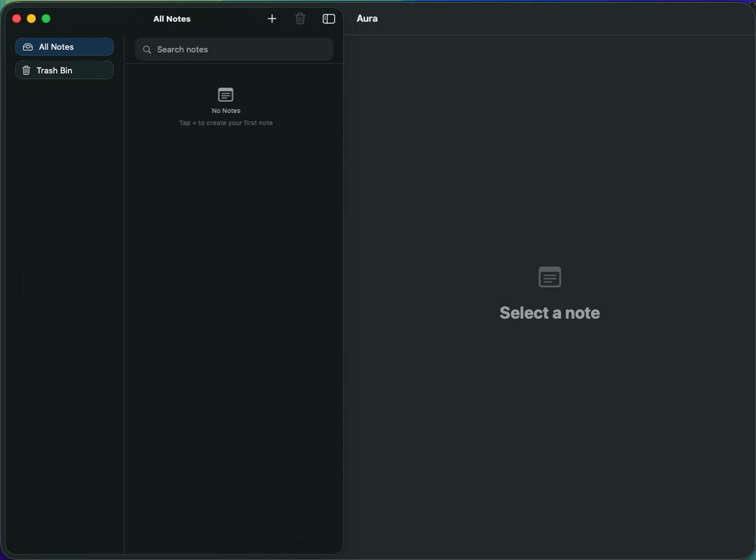Click the Aura title bar label

pyautogui.click(x=367, y=19)
